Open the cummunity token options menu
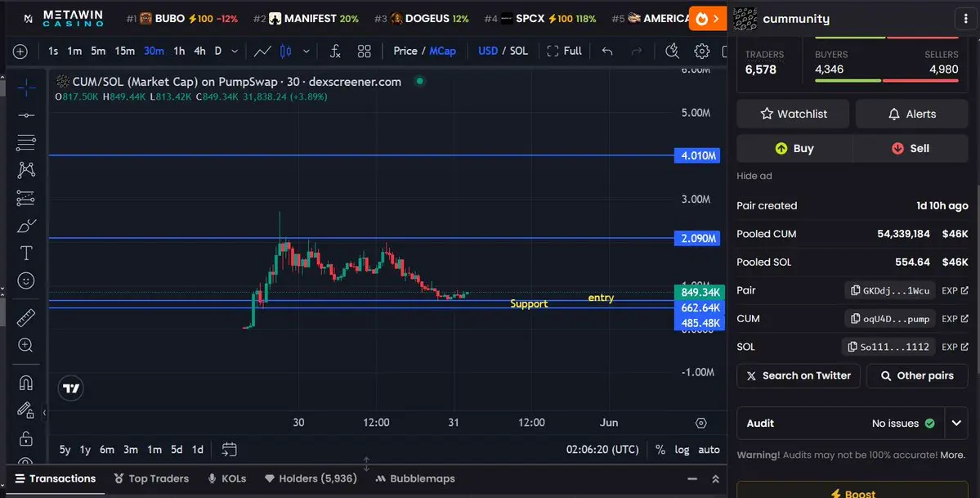 tap(965, 19)
